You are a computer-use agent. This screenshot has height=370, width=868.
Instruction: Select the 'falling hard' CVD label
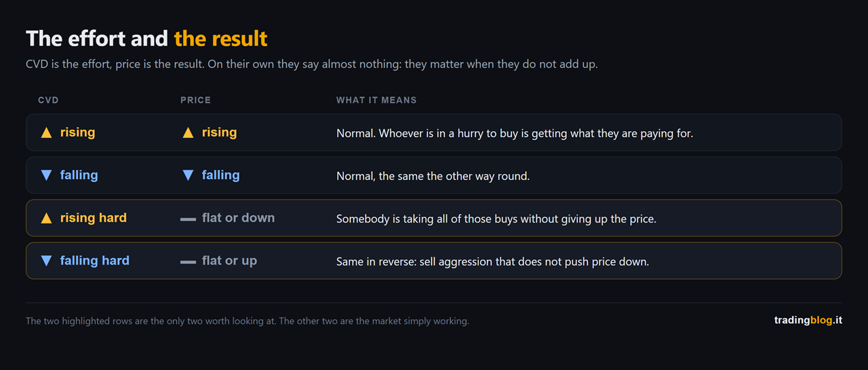tap(95, 261)
